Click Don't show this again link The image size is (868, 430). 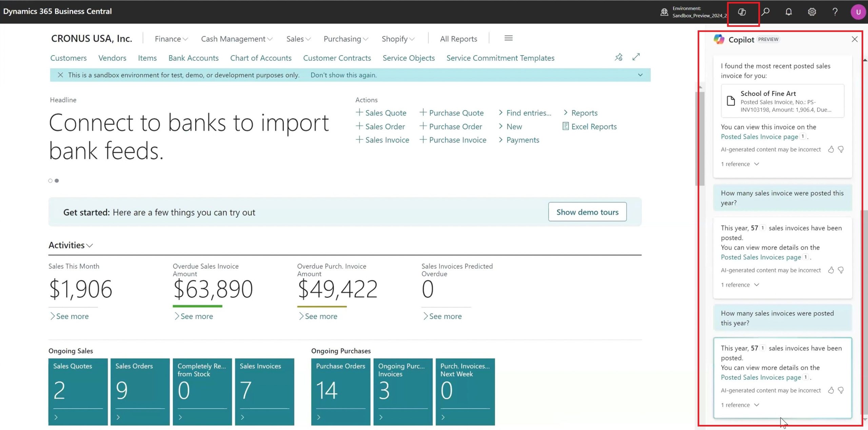343,75
